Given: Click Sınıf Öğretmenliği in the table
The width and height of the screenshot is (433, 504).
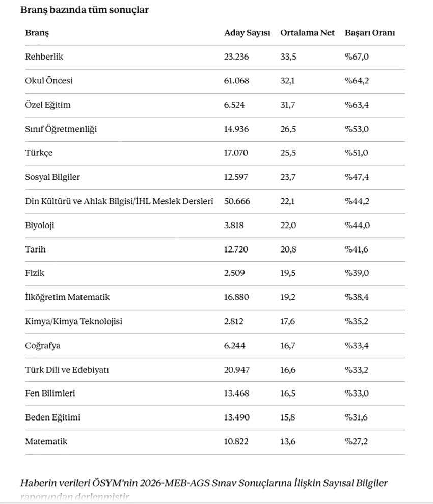Looking at the screenshot, I should coord(61,129).
